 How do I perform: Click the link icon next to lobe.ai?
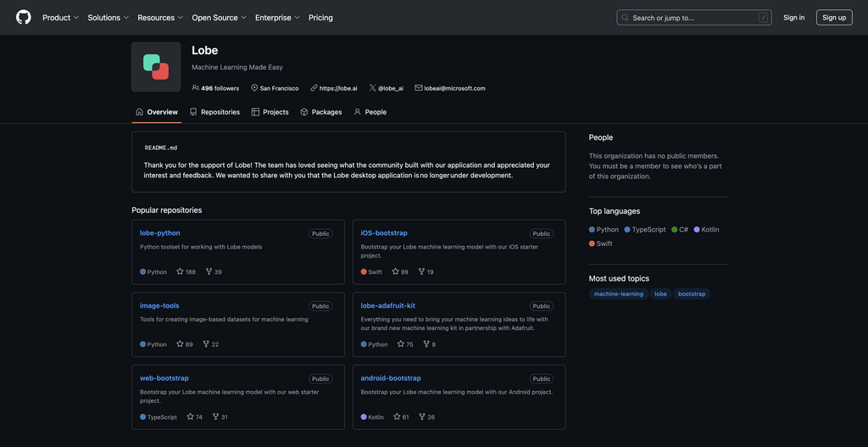314,88
